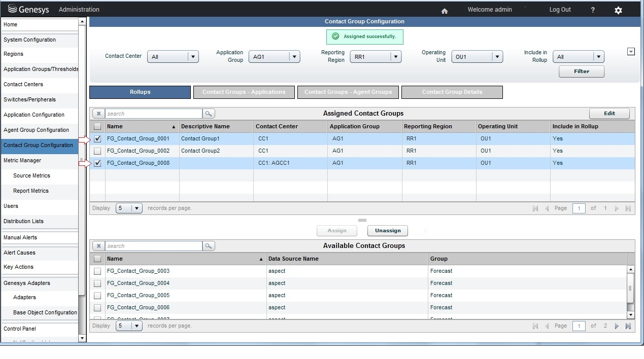
Task: Click the Available Contact Groups search field
Action: pyautogui.click(x=154, y=246)
